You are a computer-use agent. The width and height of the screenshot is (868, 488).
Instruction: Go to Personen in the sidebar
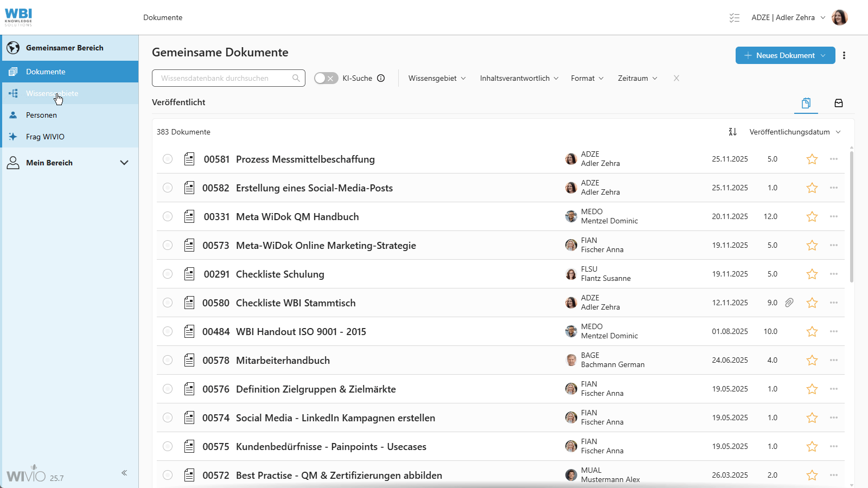click(x=41, y=115)
